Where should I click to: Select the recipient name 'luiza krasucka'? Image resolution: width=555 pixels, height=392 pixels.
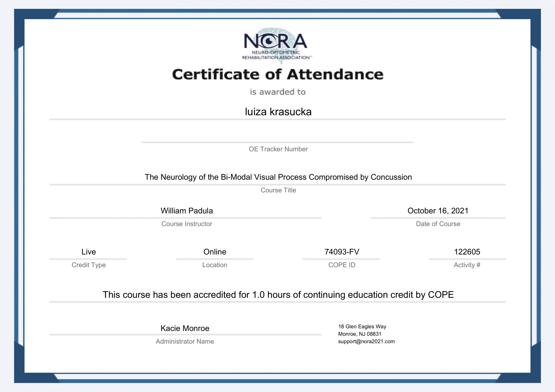[278, 112]
